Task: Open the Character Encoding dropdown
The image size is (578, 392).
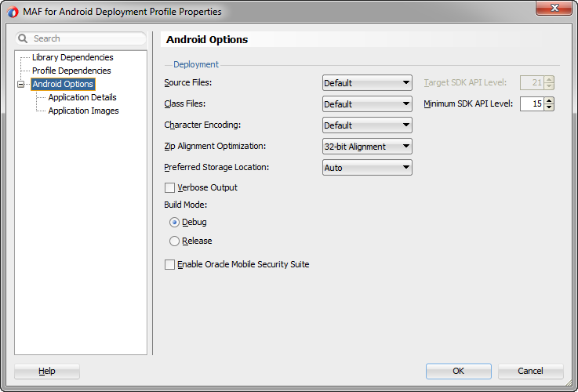Action: pos(367,125)
